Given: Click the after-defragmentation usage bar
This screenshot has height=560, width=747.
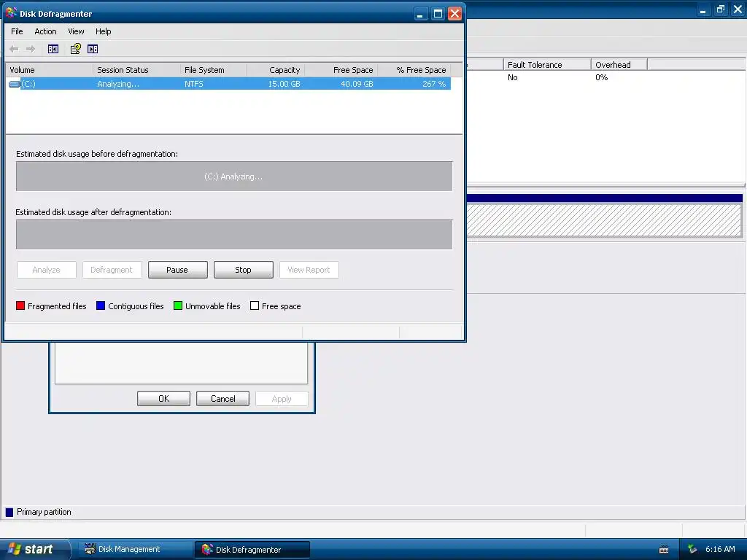Looking at the screenshot, I should [234, 234].
